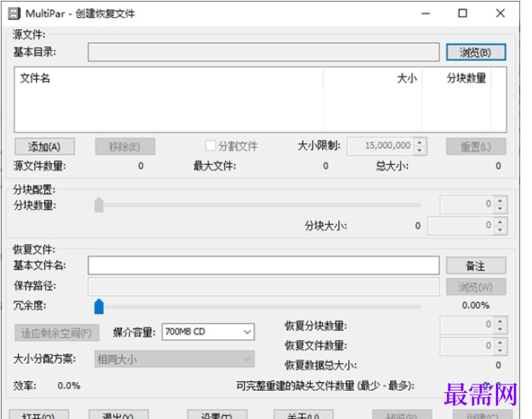Increase 恢复文件数量 with its up arrow

pyautogui.click(x=500, y=342)
